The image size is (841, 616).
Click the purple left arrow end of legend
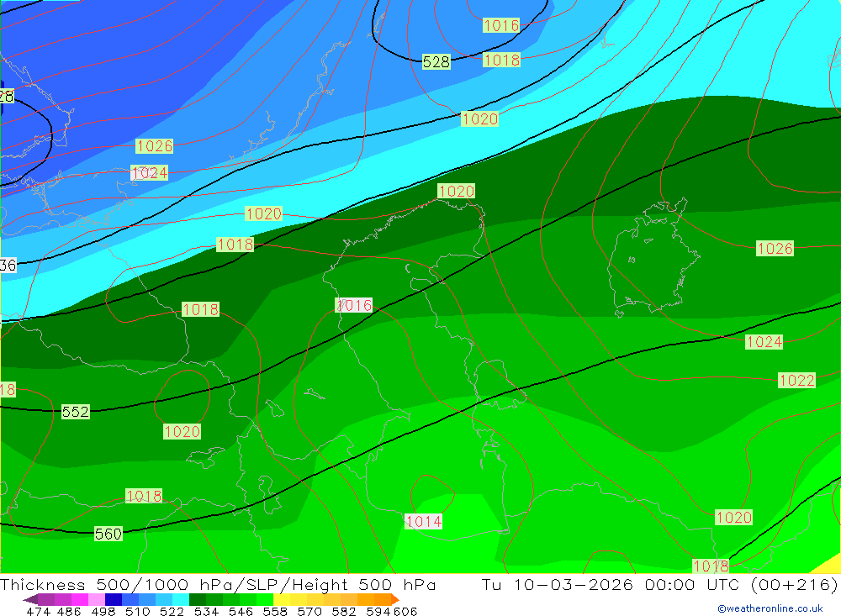[29, 599]
